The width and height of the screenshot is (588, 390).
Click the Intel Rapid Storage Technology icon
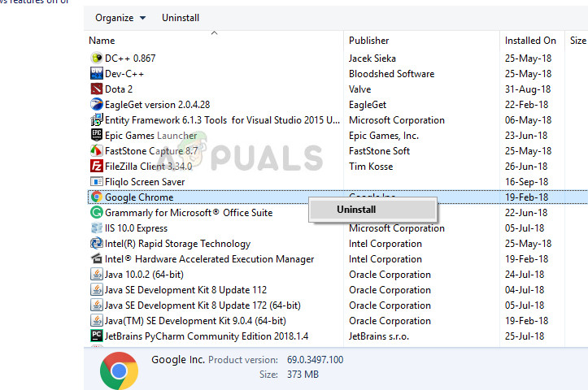[97, 244]
